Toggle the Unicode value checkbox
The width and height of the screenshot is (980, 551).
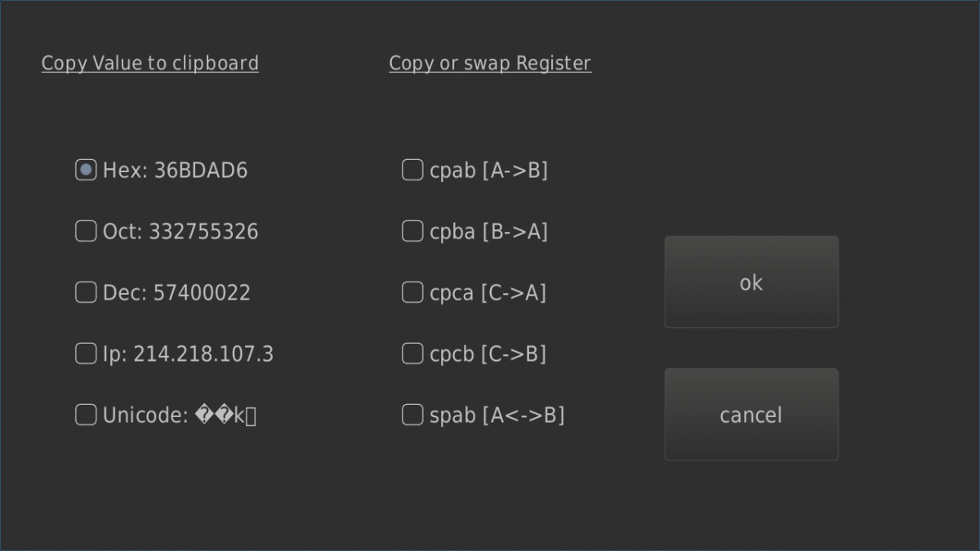(x=86, y=415)
